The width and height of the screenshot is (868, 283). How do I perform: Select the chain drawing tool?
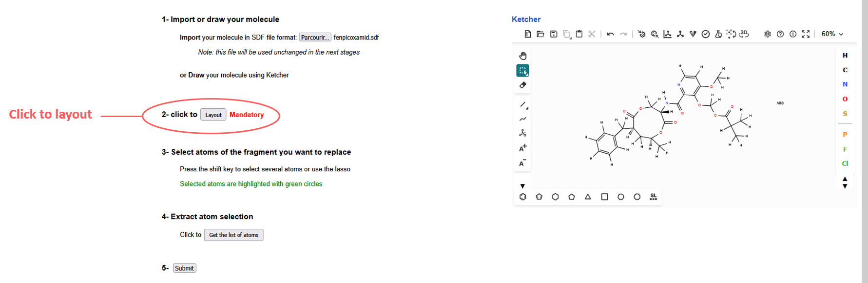[522, 119]
